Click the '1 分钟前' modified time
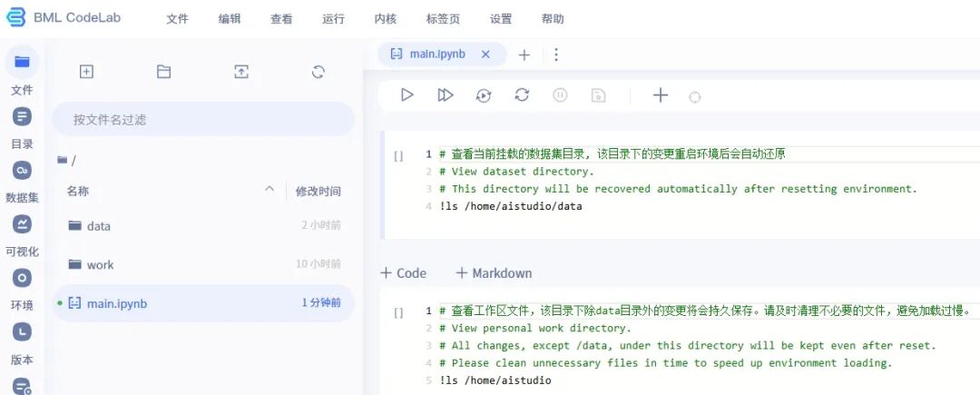This screenshot has width=980, height=395. pyautogui.click(x=320, y=303)
